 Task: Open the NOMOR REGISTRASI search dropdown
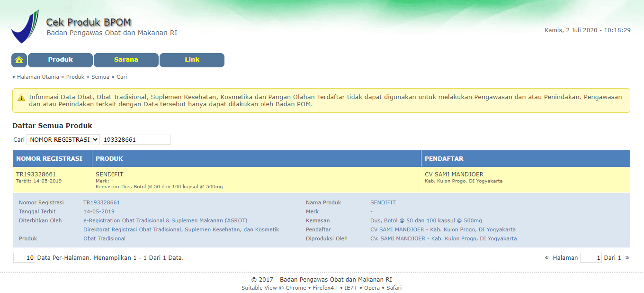click(63, 140)
